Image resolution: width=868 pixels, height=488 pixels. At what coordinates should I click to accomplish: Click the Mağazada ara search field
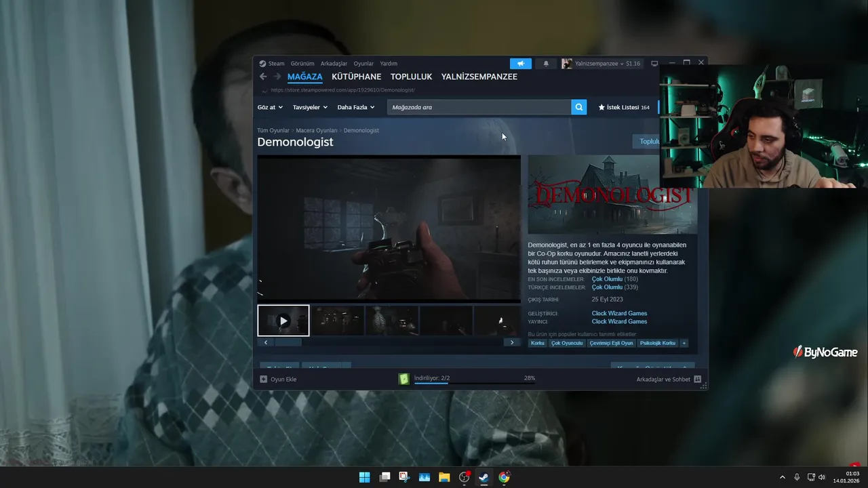coord(479,107)
